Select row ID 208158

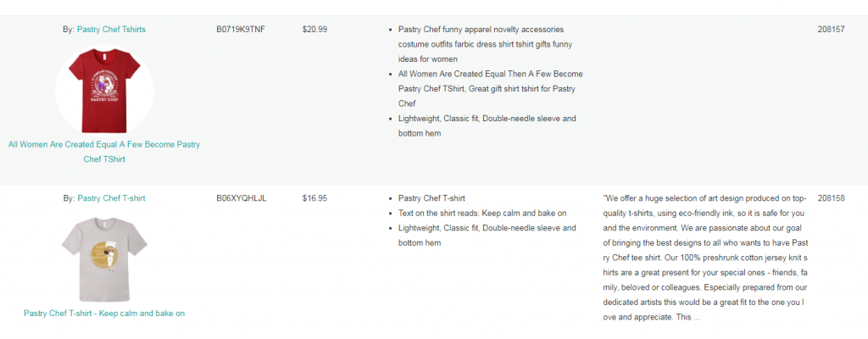click(x=831, y=198)
